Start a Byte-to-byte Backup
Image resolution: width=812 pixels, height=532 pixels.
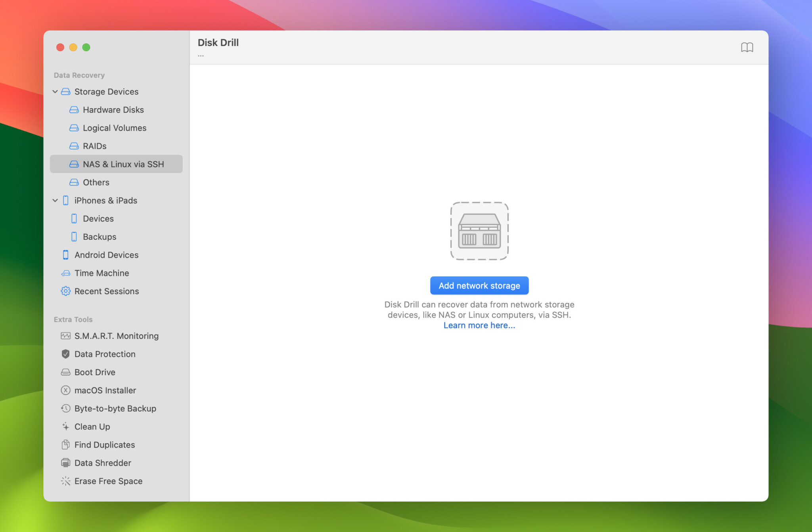[115, 408]
